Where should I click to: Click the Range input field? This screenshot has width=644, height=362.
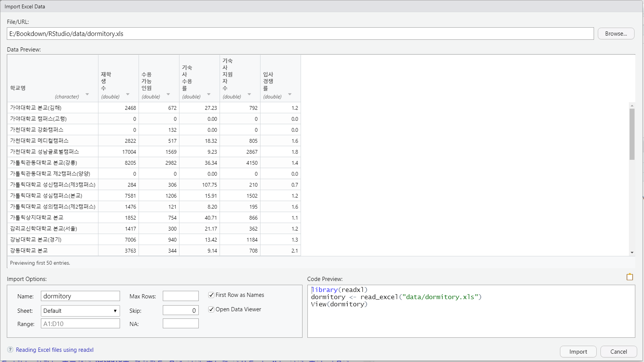(x=80, y=324)
